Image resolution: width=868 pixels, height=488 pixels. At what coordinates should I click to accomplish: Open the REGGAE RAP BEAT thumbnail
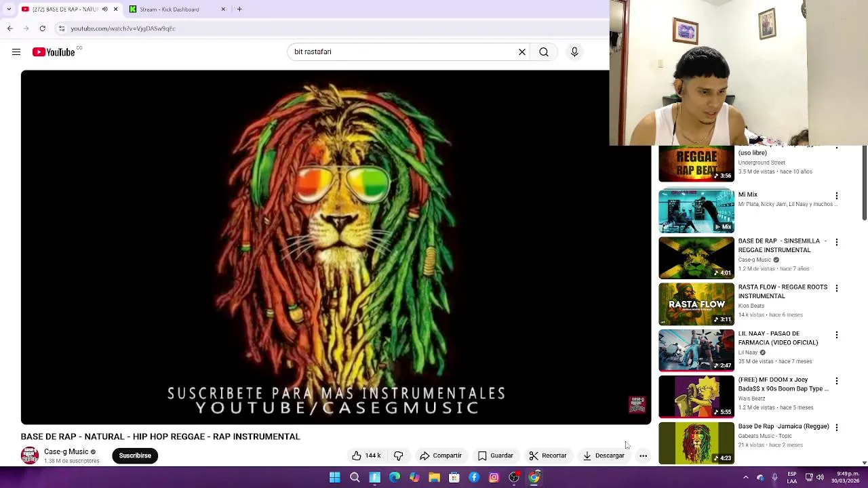(696, 164)
